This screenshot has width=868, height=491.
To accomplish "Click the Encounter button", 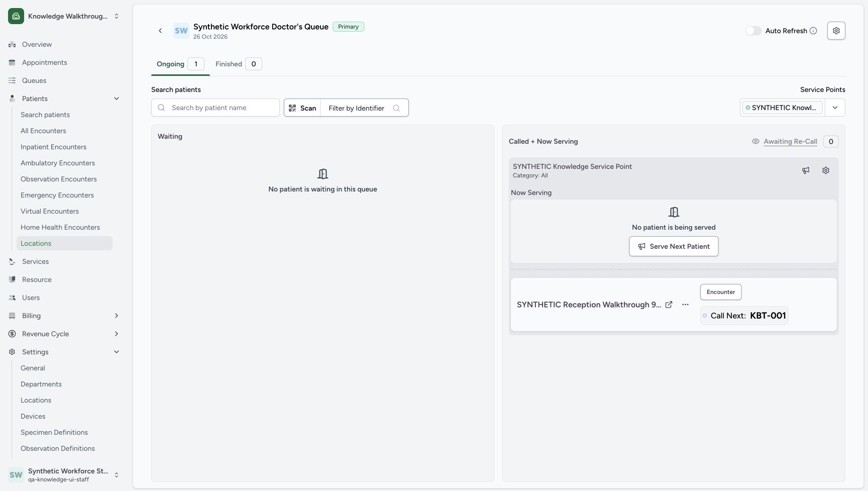I will tap(721, 292).
